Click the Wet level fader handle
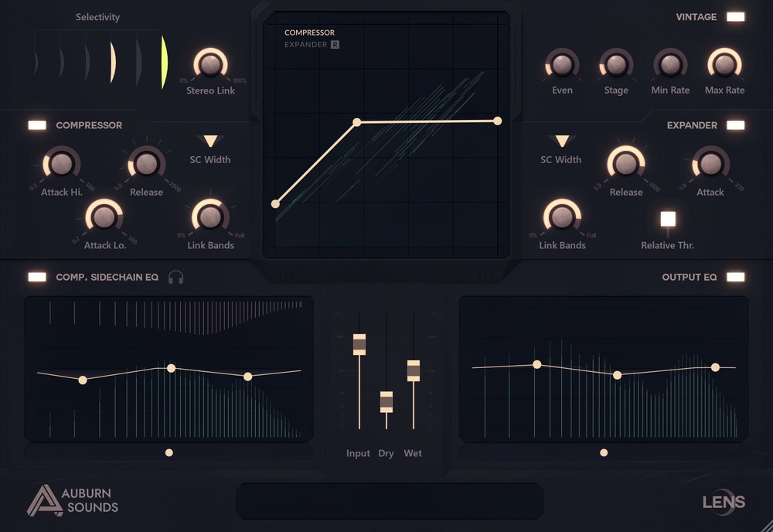The width and height of the screenshot is (773, 532). click(414, 370)
